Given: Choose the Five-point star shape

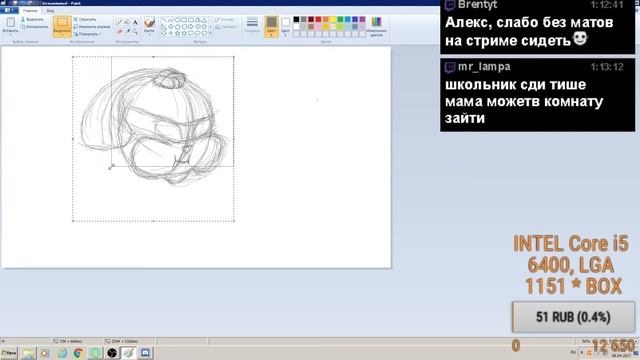Looking at the screenshot, I should pos(178,33).
